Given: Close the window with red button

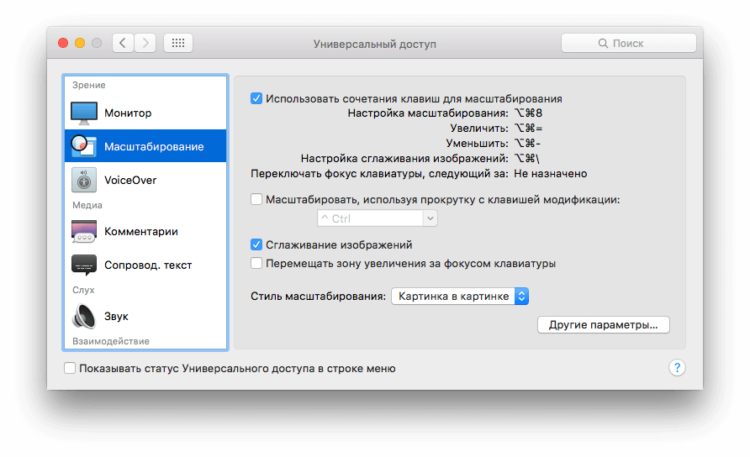Looking at the screenshot, I should pos(63,43).
